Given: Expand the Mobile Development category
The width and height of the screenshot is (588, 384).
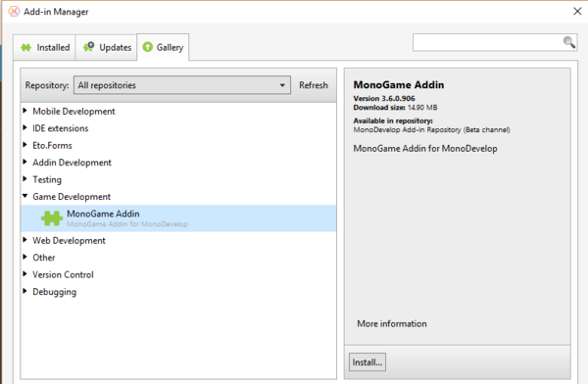Looking at the screenshot, I should tap(24, 111).
